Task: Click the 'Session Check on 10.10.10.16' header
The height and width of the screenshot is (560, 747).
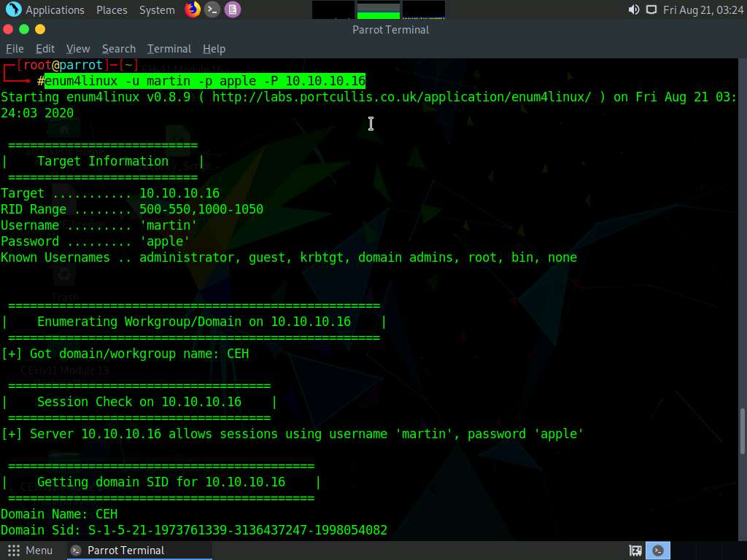Action: pos(139,402)
